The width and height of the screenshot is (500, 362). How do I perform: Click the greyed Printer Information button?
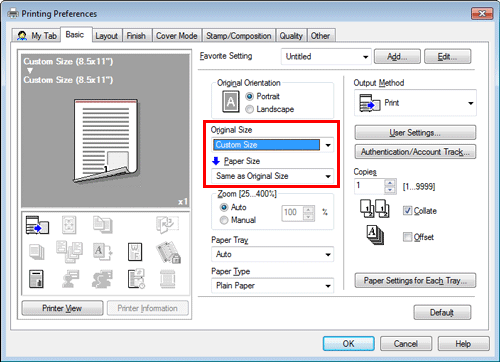pyautogui.click(x=147, y=308)
